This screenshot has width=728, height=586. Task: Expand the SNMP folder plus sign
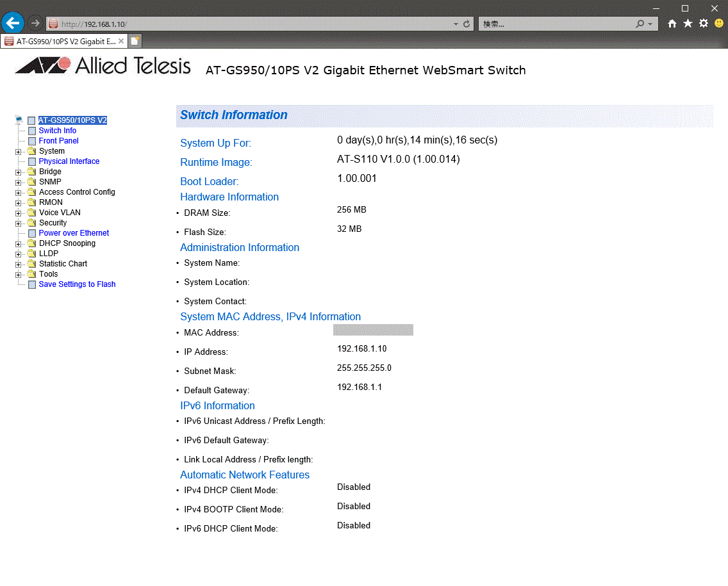18,183
